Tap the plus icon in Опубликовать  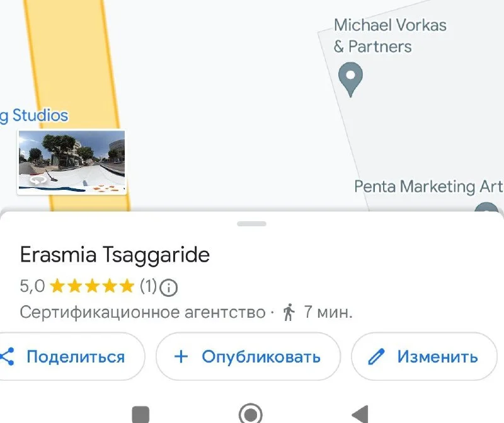tap(181, 356)
